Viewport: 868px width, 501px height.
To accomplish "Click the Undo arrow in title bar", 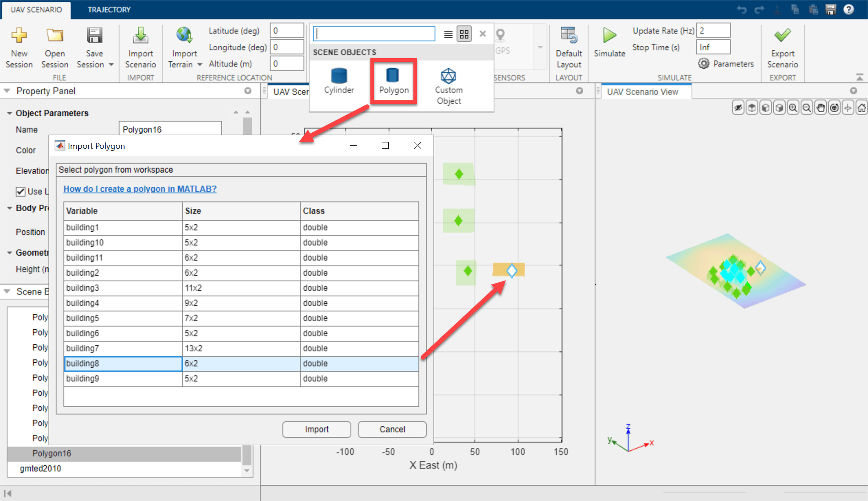I will pyautogui.click(x=742, y=10).
